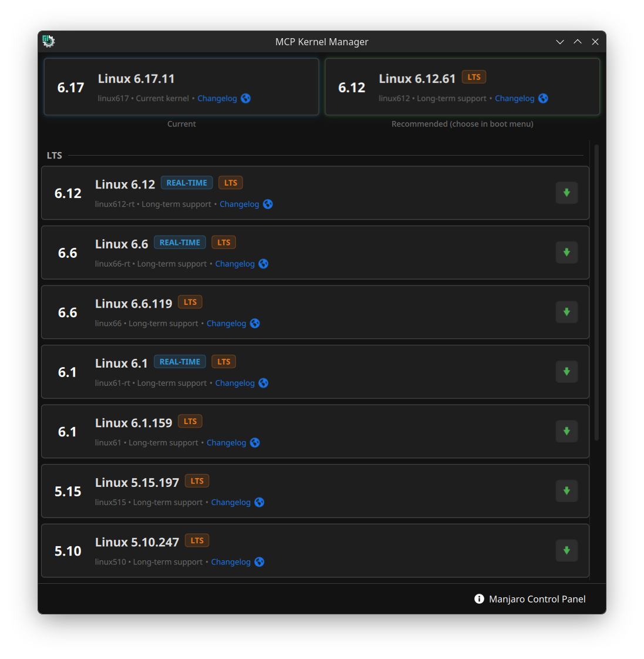Click the downward chevron in the title bar
Image resolution: width=644 pixels, height=659 pixels.
pyautogui.click(x=559, y=42)
